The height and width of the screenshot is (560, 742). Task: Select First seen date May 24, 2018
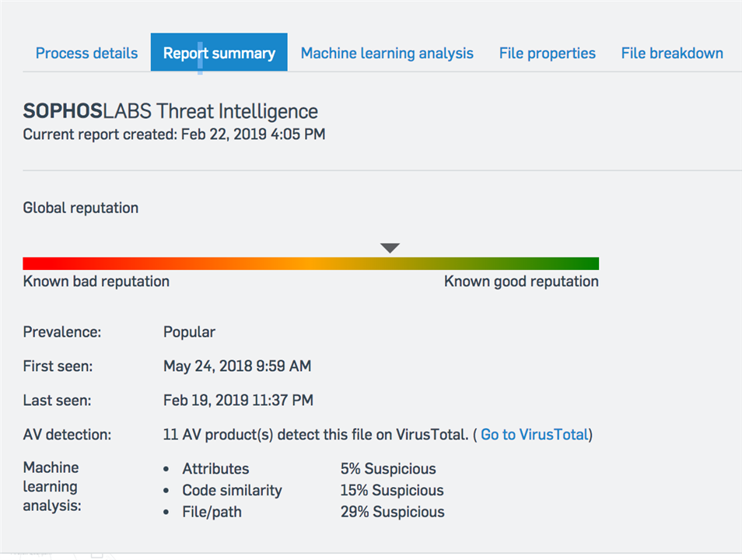tap(237, 366)
